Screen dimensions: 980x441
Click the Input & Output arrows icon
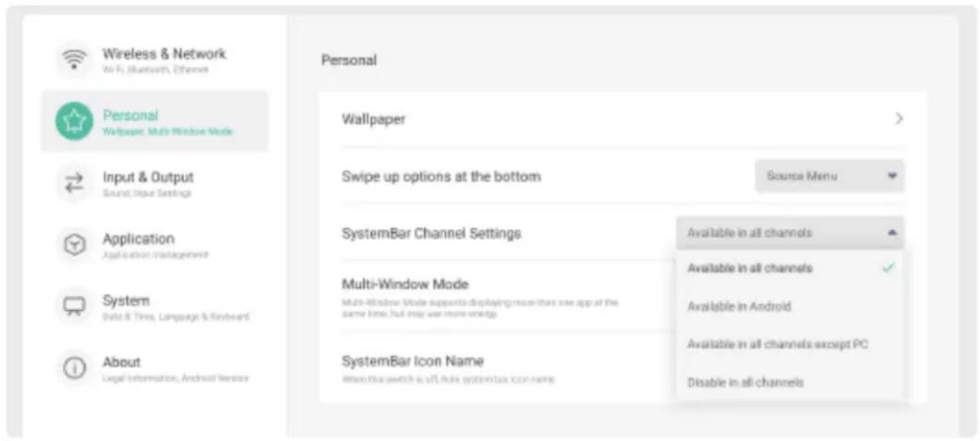(73, 183)
